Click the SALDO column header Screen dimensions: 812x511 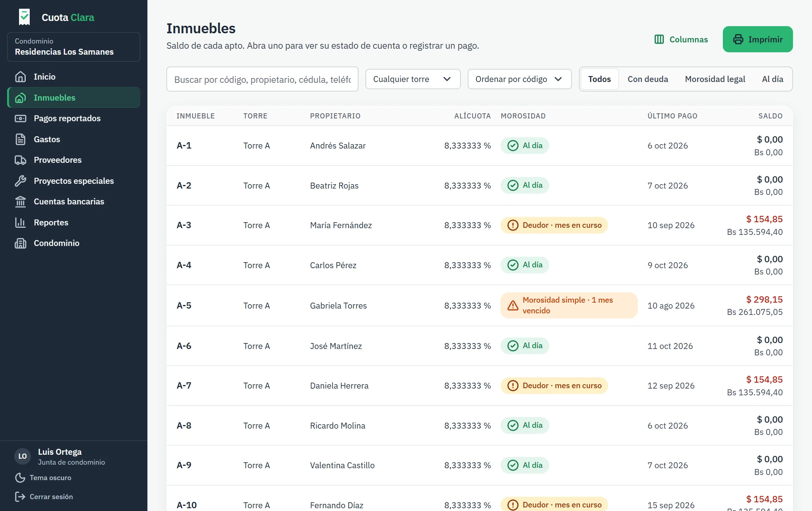770,116
